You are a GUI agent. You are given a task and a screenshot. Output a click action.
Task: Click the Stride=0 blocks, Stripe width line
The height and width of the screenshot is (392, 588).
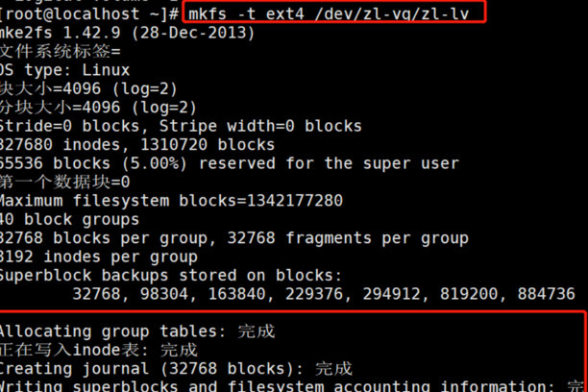(180, 126)
